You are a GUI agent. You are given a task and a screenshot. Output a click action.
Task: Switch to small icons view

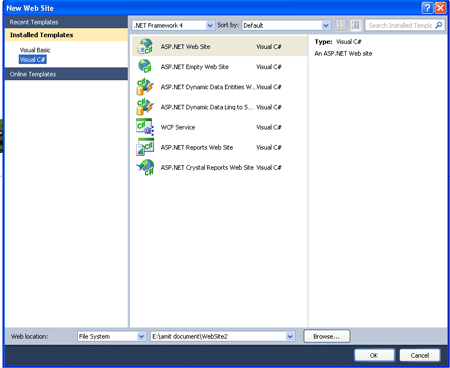pos(341,25)
